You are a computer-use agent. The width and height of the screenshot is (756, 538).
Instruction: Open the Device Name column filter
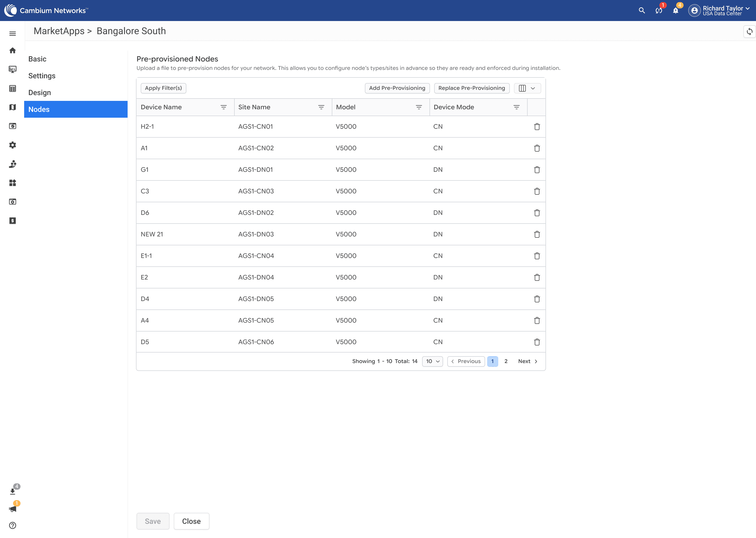(223, 107)
